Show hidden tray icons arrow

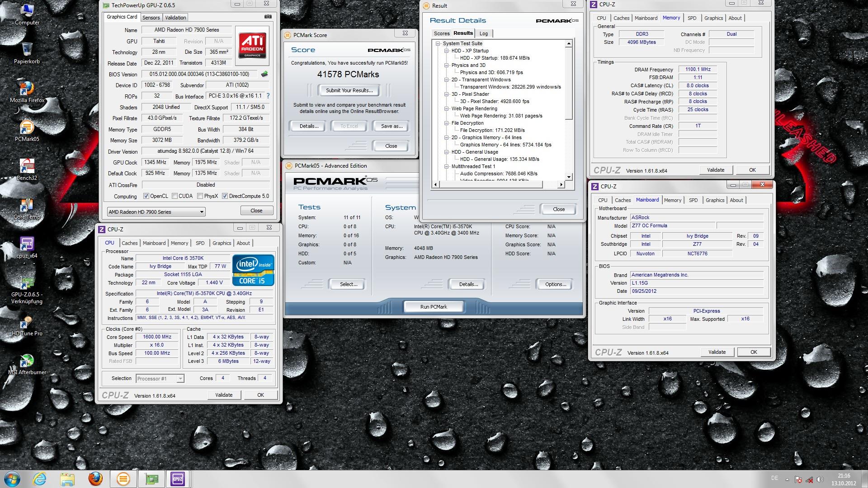tap(787, 480)
